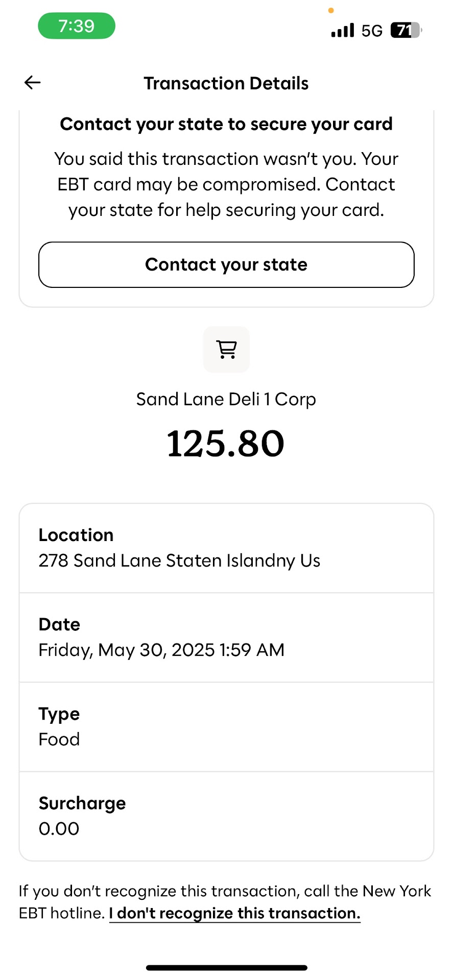Tap the compromised EBT card warning text

[226, 184]
